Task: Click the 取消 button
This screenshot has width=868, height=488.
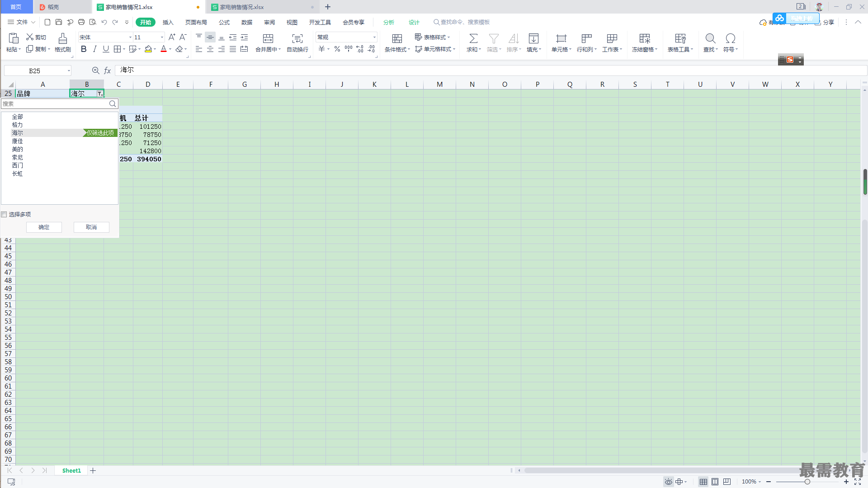Action: pos(91,227)
